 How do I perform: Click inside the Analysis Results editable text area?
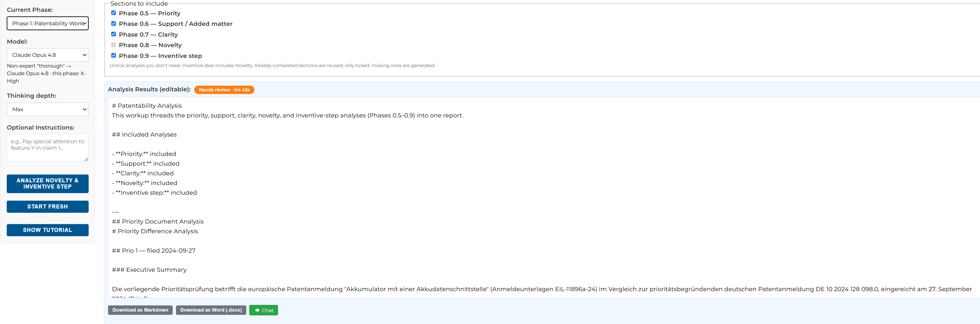click(x=544, y=197)
